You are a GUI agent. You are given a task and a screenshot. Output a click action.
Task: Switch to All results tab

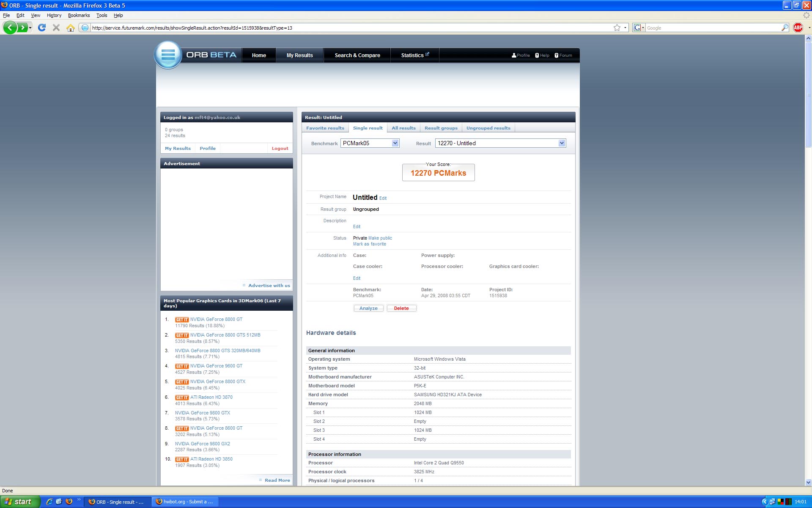point(403,128)
